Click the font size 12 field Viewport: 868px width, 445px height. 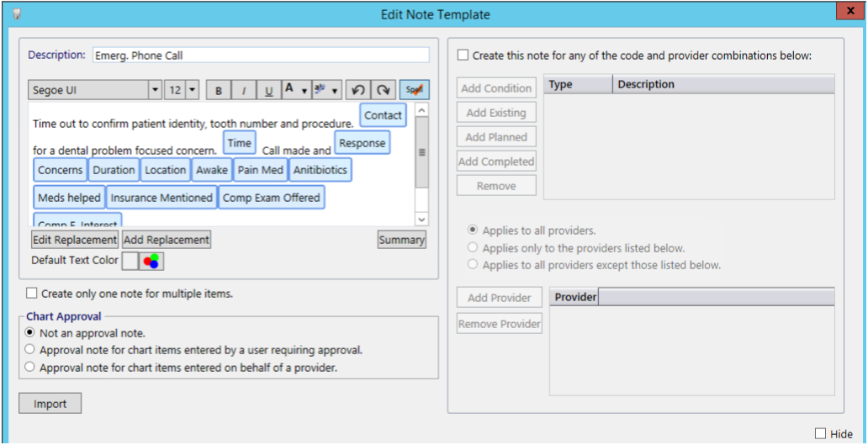click(175, 90)
